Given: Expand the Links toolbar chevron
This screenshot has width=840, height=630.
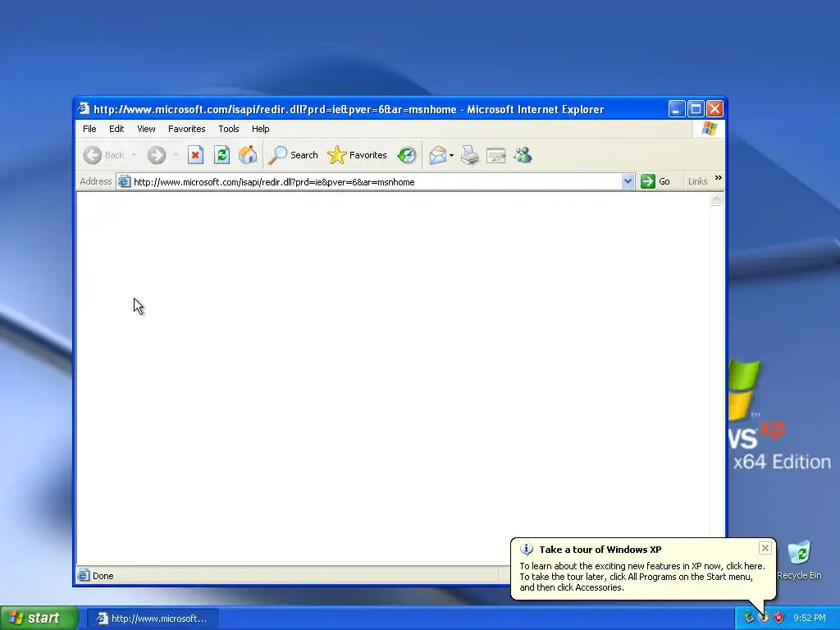Looking at the screenshot, I should pyautogui.click(x=719, y=178).
